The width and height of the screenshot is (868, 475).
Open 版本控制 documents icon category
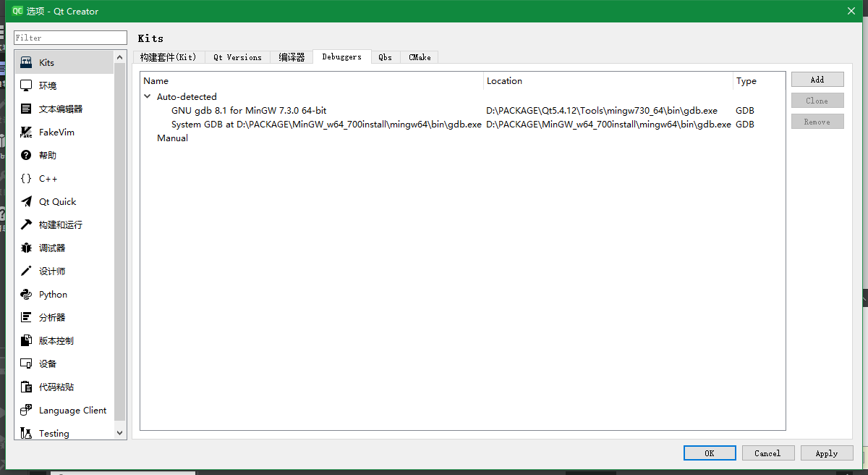pos(26,340)
